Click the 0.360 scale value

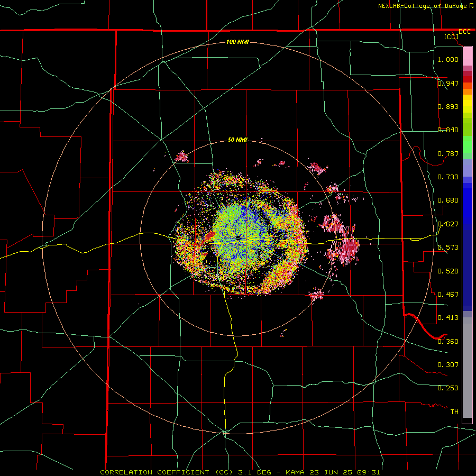pyautogui.click(x=448, y=341)
